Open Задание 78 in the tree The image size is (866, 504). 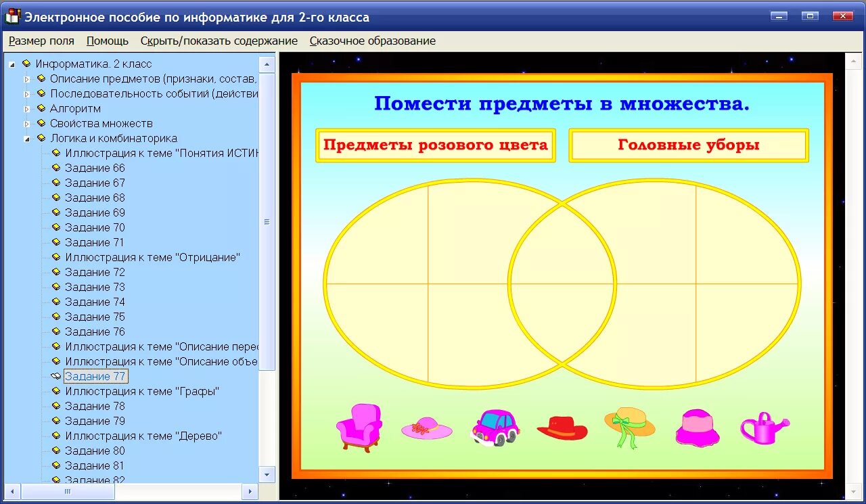tap(95, 406)
